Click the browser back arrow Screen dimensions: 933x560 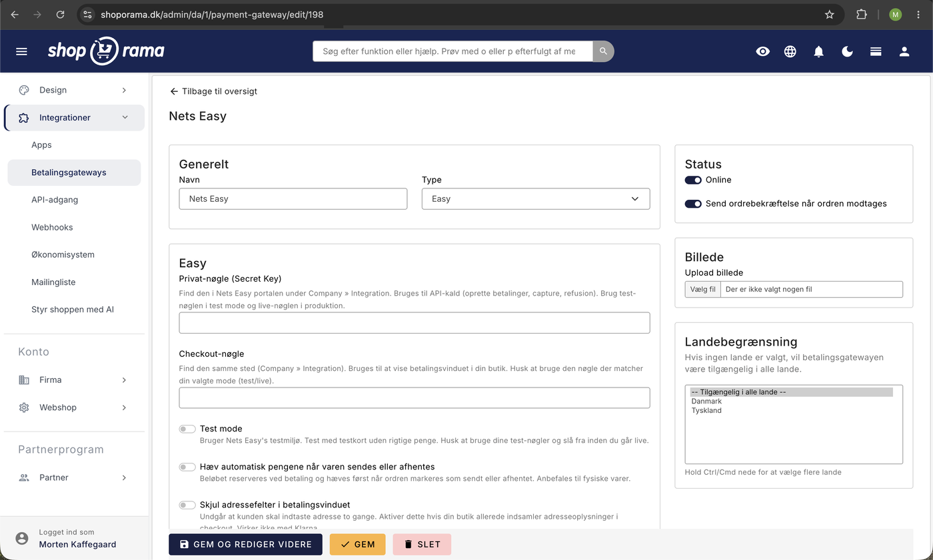pos(15,14)
